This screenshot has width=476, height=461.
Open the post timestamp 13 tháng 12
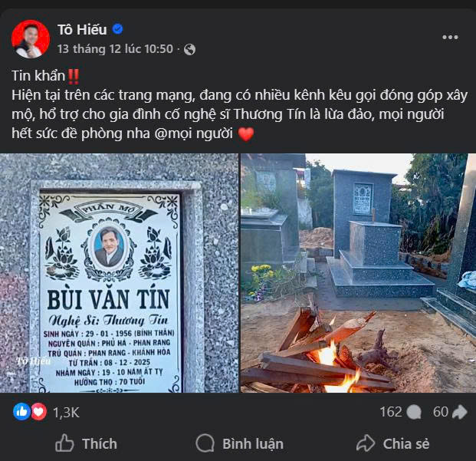[x=115, y=49]
